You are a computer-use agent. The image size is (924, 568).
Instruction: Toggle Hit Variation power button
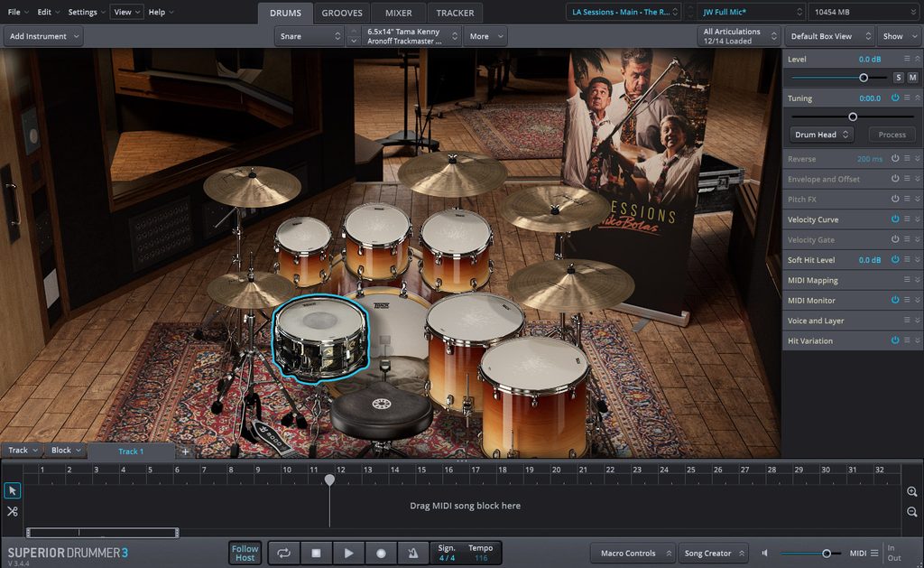[895, 340]
